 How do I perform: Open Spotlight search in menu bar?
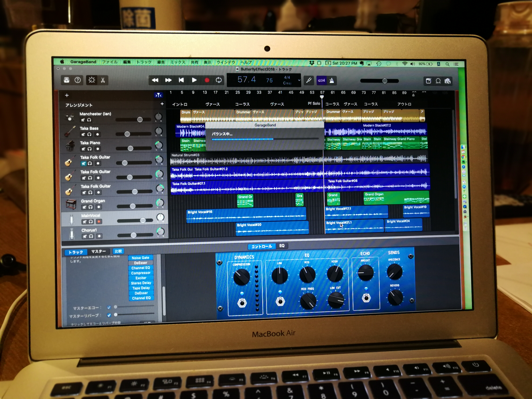pyautogui.click(x=447, y=64)
